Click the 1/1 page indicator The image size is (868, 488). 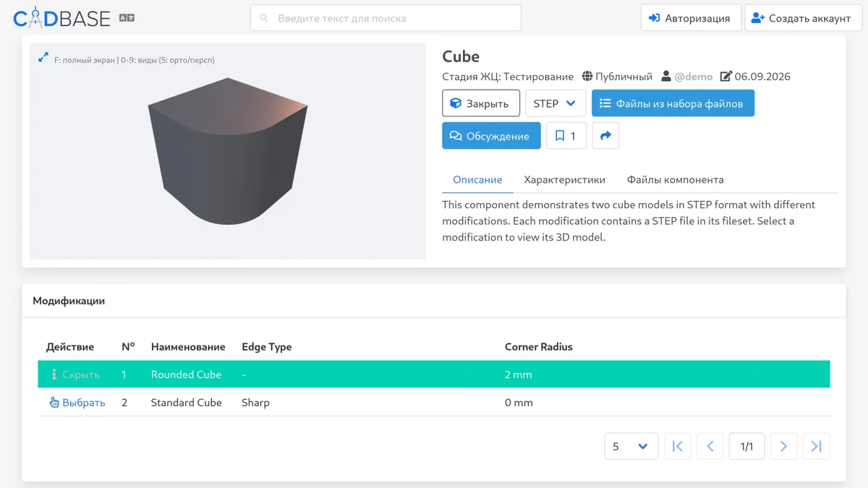coord(747,447)
